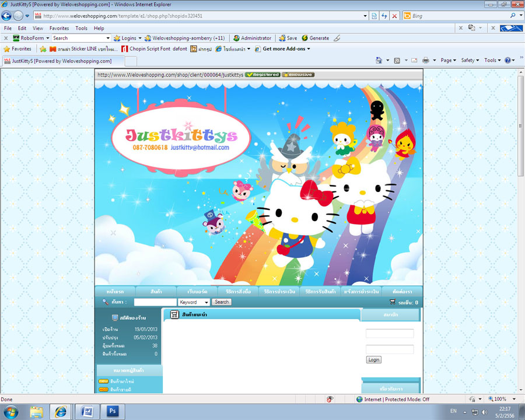Click the red Stop loading icon
525x420 pixels.
tap(395, 16)
